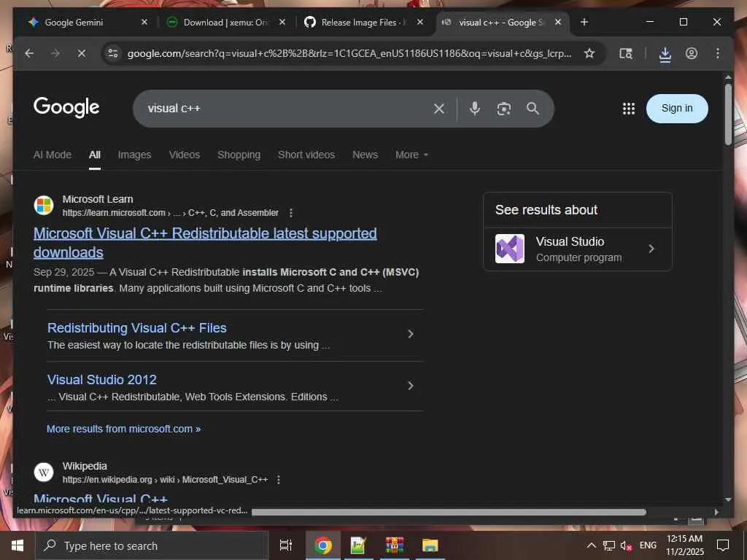
Task: Click More results from microsoft.com
Action: (123, 429)
